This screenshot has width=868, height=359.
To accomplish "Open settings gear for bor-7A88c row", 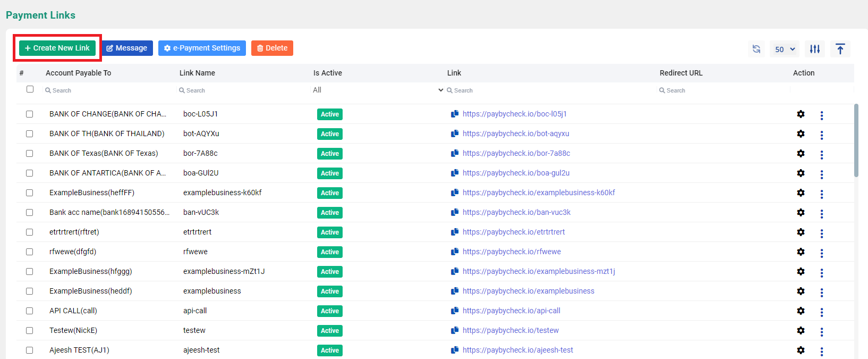I will [801, 153].
